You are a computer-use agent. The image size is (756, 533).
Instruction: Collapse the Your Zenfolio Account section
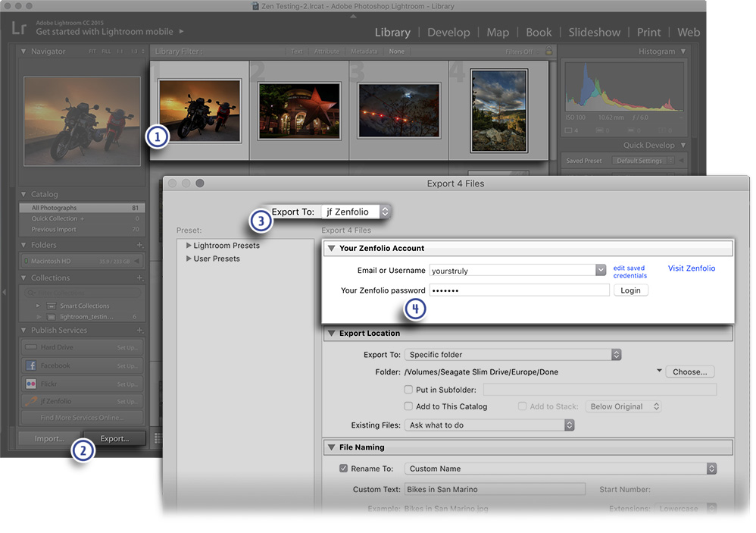(x=331, y=249)
